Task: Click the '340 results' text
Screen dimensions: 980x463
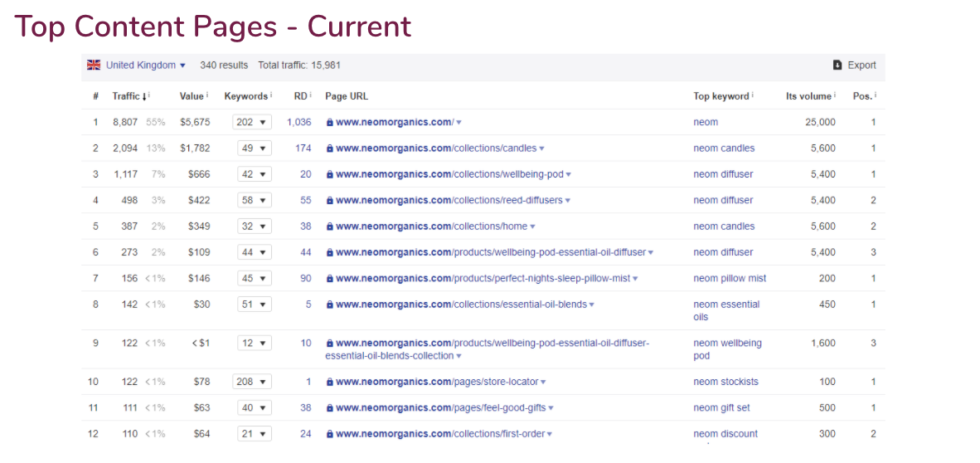Action: click(224, 65)
